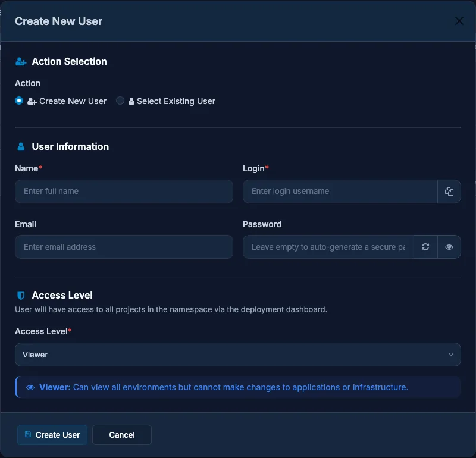Click the Action Selection heading
The height and width of the screenshot is (458, 476).
69,62
